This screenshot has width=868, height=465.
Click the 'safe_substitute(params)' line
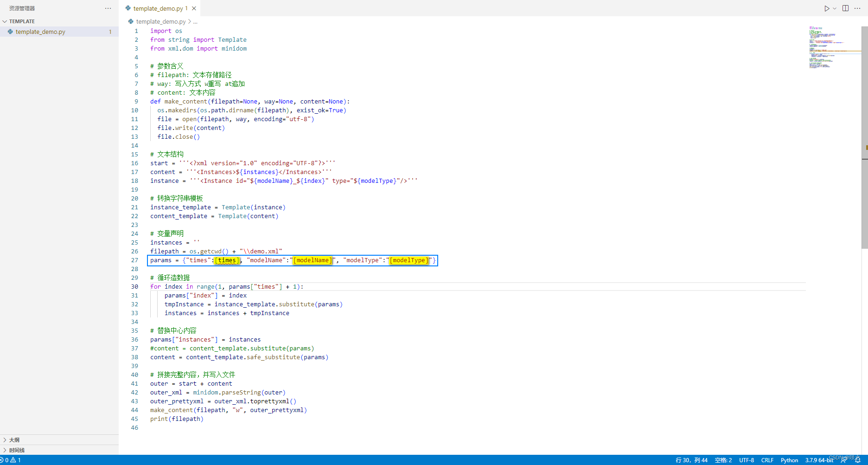[x=239, y=357]
